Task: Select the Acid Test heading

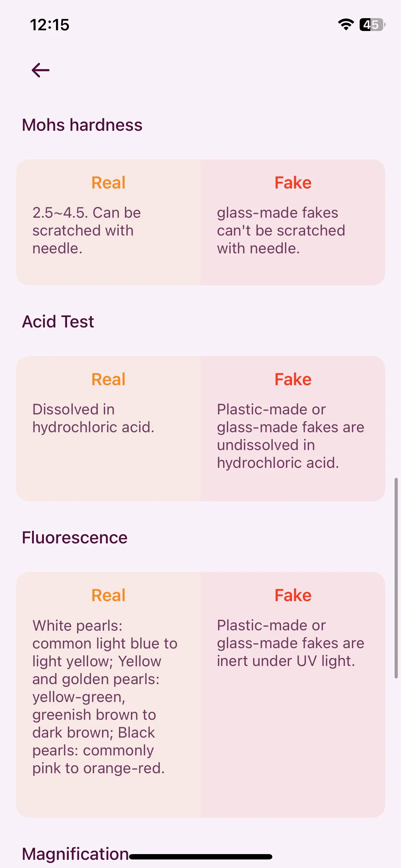Action: click(x=58, y=322)
